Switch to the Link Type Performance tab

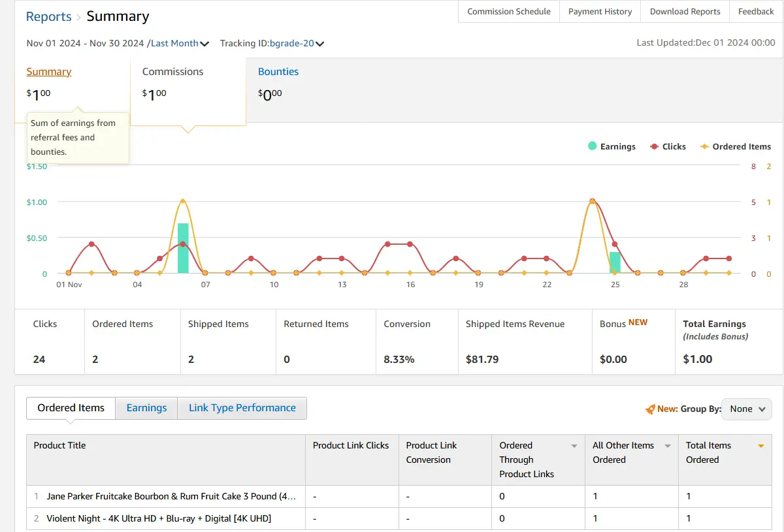(x=242, y=408)
